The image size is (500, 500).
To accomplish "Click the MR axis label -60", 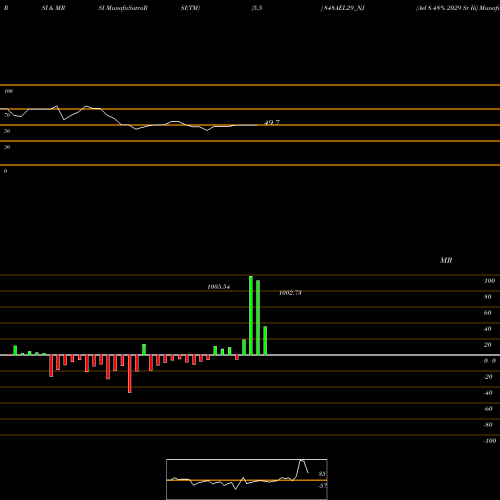I will coord(488,409).
